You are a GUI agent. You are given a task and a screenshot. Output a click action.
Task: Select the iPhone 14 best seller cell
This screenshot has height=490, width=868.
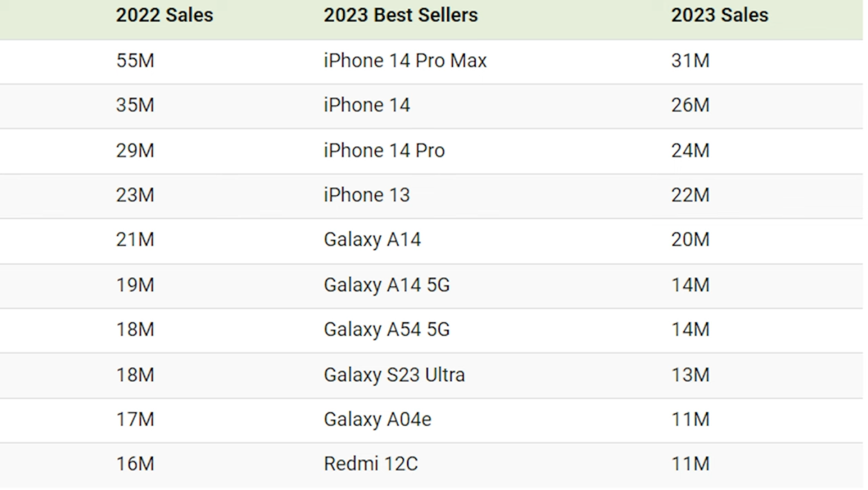point(367,105)
